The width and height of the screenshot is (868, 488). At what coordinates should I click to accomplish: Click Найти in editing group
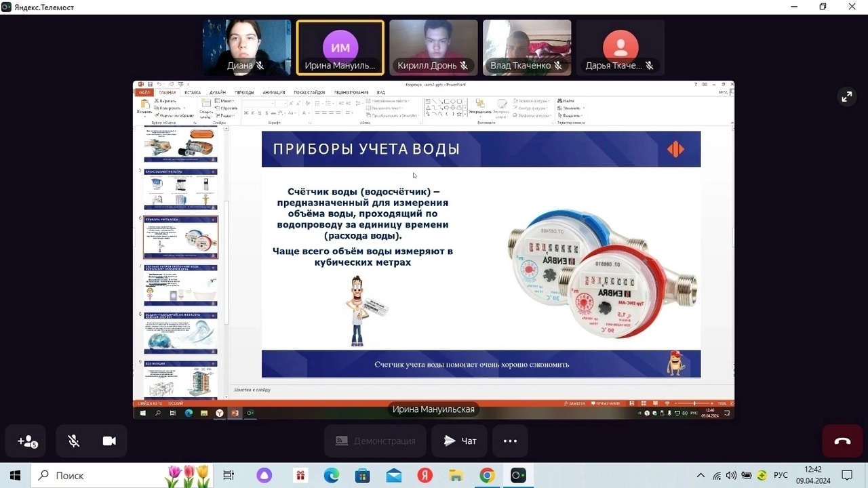click(566, 101)
